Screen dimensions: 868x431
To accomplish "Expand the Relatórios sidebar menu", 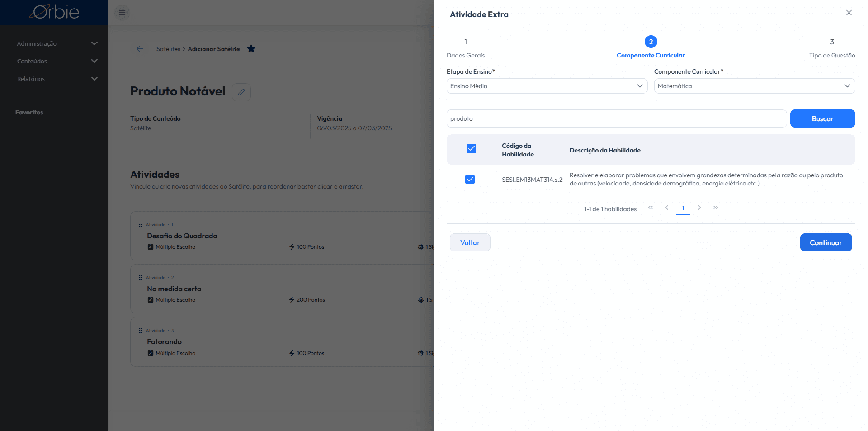I will pyautogui.click(x=57, y=79).
